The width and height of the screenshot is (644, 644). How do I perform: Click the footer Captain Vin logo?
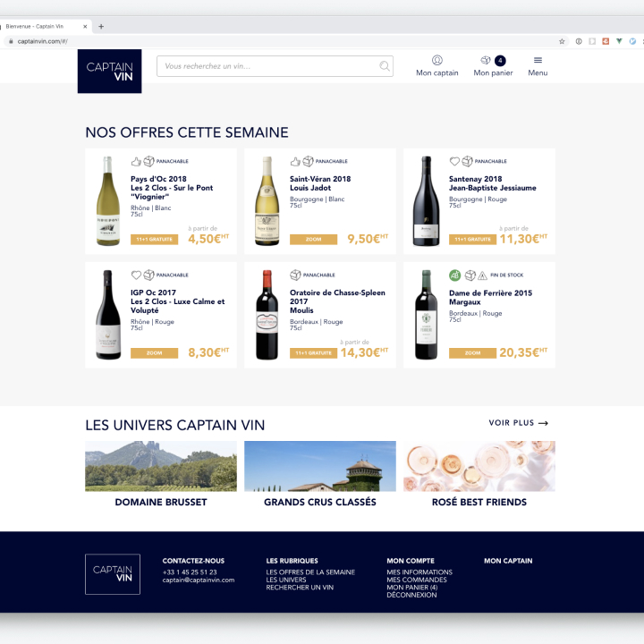click(113, 574)
